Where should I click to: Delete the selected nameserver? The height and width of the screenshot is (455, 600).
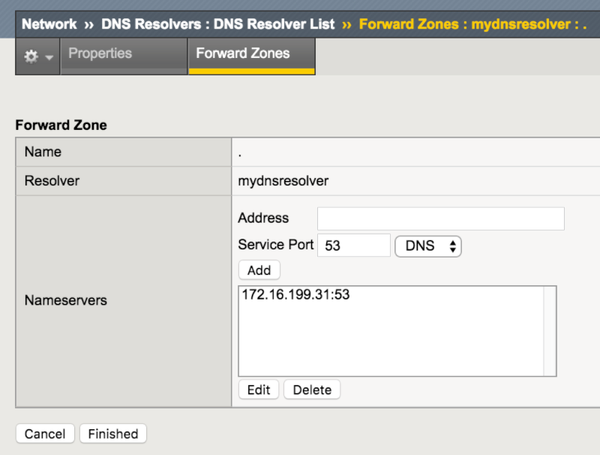pyautogui.click(x=312, y=390)
